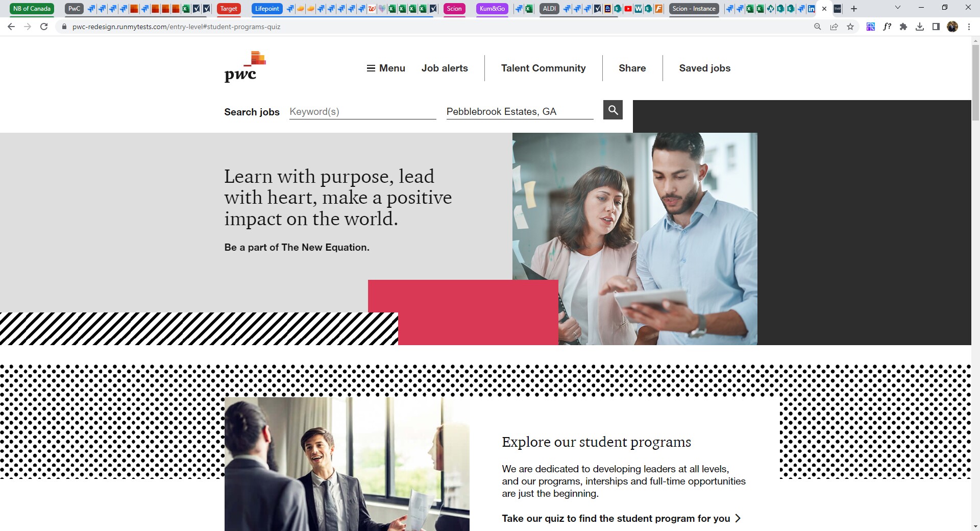Toggle the browser side panel icon
Screen dimensions: 980x531
[x=936, y=27]
